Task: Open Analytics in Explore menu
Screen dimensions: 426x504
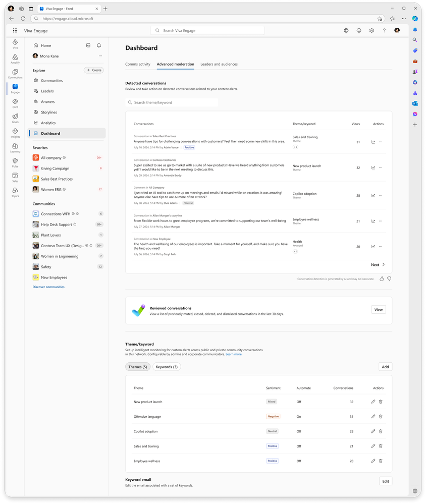Action: pos(67,123)
